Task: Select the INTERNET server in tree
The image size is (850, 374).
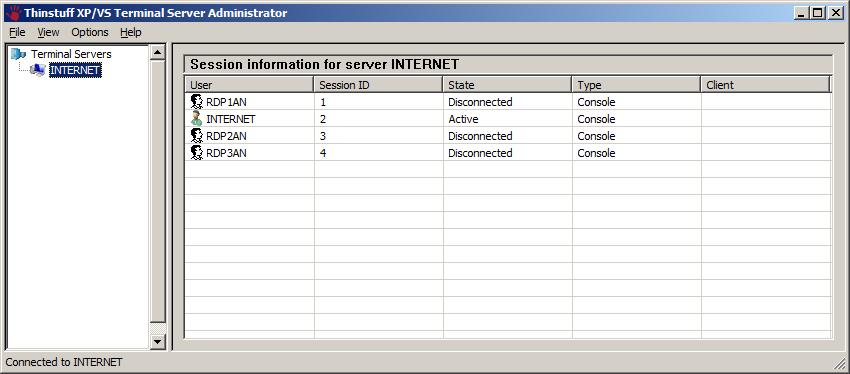Action: coord(75,70)
